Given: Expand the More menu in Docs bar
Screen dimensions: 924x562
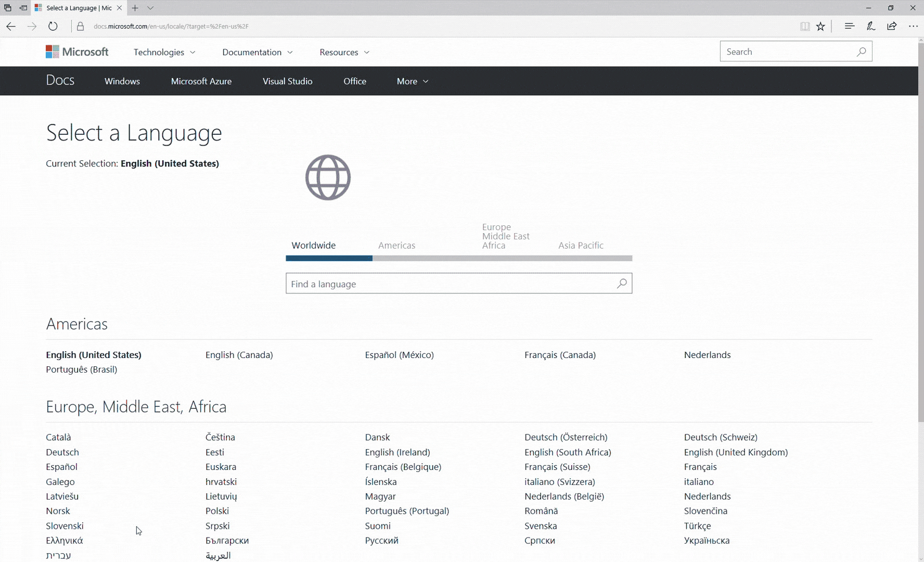Looking at the screenshot, I should [x=413, y=81].
